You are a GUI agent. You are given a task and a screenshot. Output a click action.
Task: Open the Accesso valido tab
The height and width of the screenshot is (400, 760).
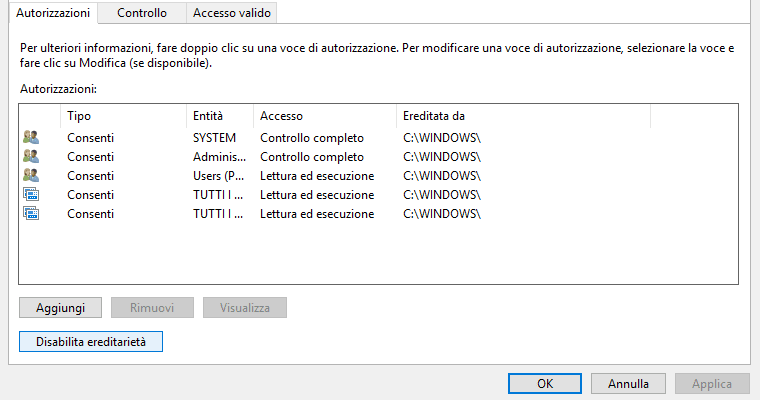click(233, 13)
